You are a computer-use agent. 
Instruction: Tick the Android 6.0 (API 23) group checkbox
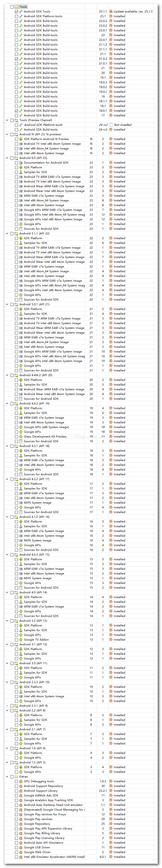point(12,158)
